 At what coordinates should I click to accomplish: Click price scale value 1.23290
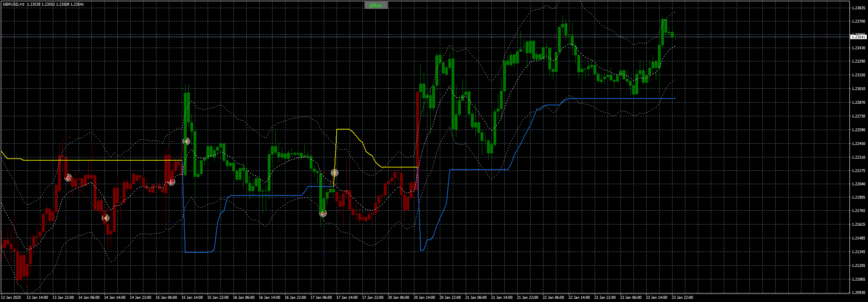[858, 61]
